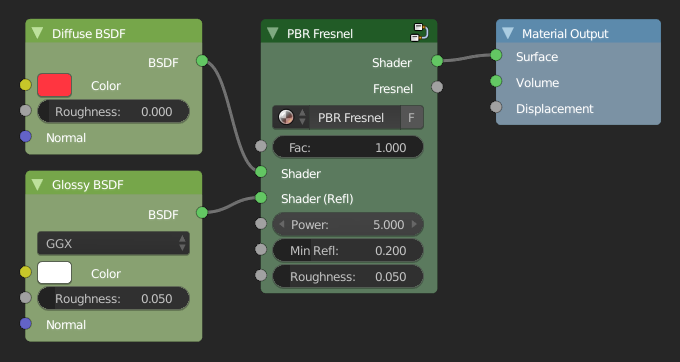Image resolution: width=680 pixels, height=362 pixels.
Task: Click the Diffuse BSDF output socket
Action: click(x=202, y=61)
